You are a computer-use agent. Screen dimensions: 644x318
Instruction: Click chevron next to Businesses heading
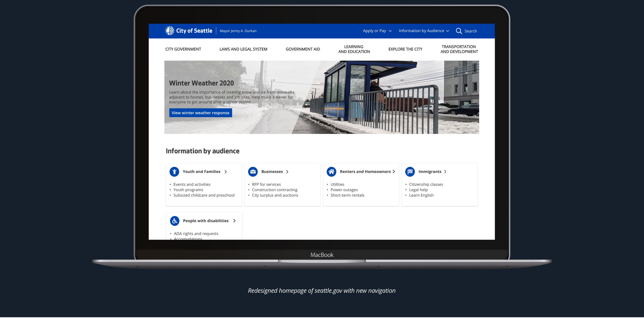pyautogui.click(x=287, y=172)
